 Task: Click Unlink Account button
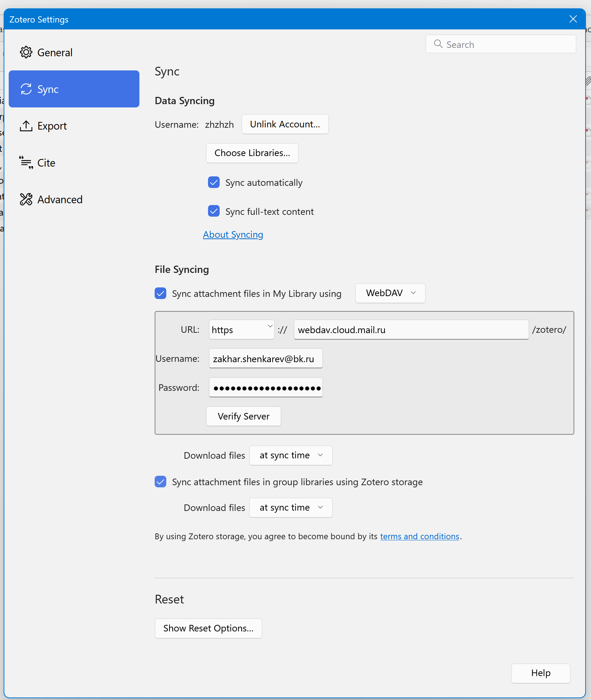(285, 124)
